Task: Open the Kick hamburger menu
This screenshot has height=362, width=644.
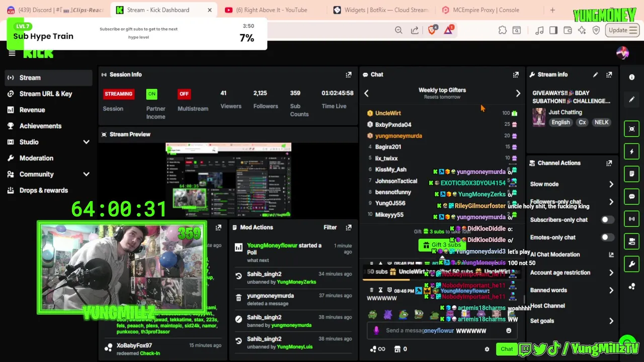Action: [x=12, y=53]
